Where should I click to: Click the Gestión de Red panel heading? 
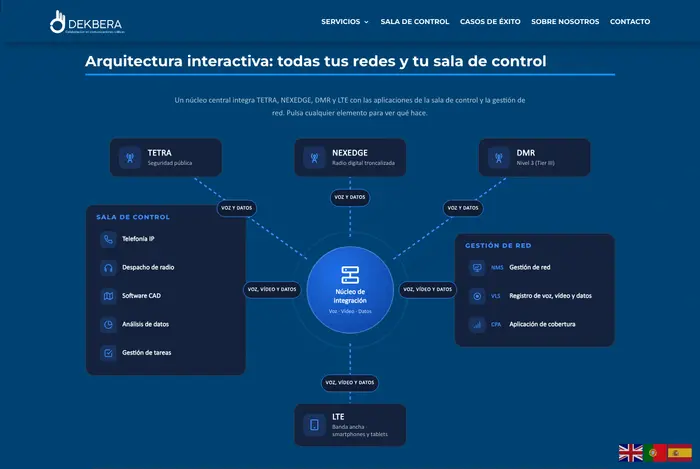point(498,245)
